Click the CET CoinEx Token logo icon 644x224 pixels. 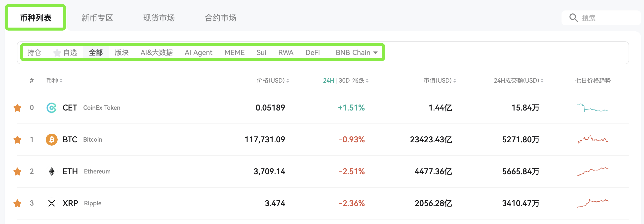tap(51, 108)
